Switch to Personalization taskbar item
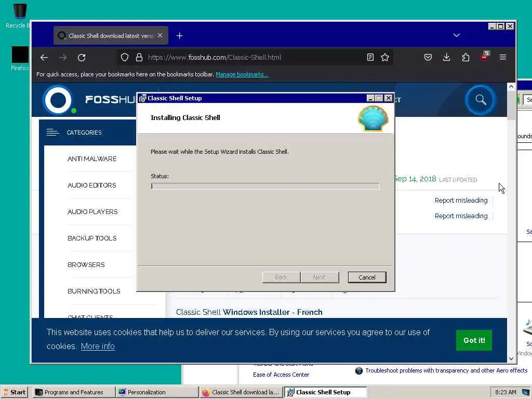The width and height of the screenshot is (532, 399). [x=157, y=392]
